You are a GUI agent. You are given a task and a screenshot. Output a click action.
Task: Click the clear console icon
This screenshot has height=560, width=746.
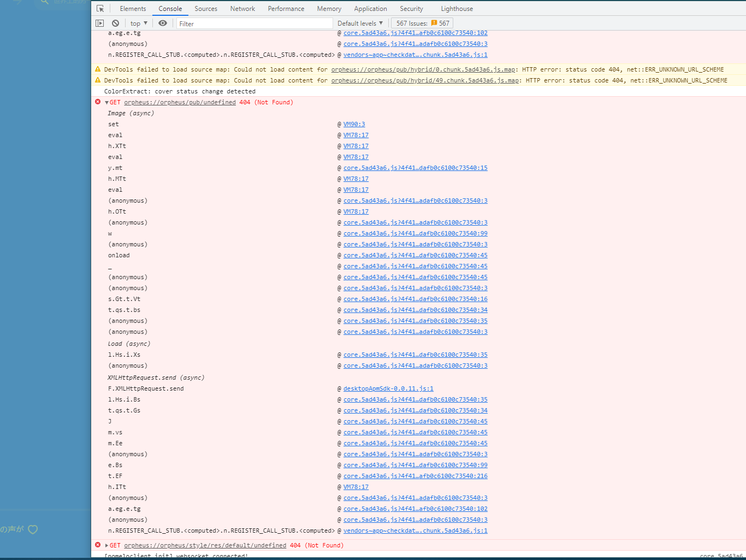click(x=115, y=23)
